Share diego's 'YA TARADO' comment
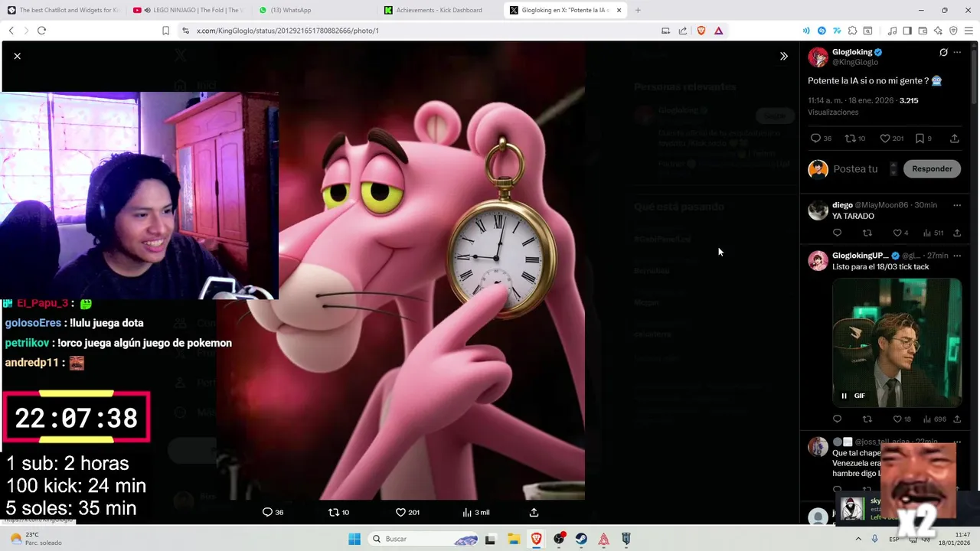The image size is (980, 551). point(957,233)
